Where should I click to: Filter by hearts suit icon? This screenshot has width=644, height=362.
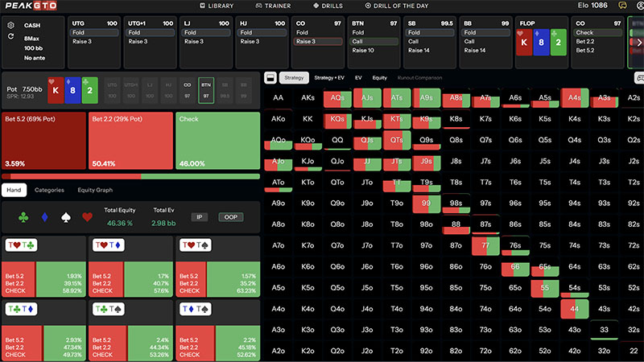click(87, 216)
